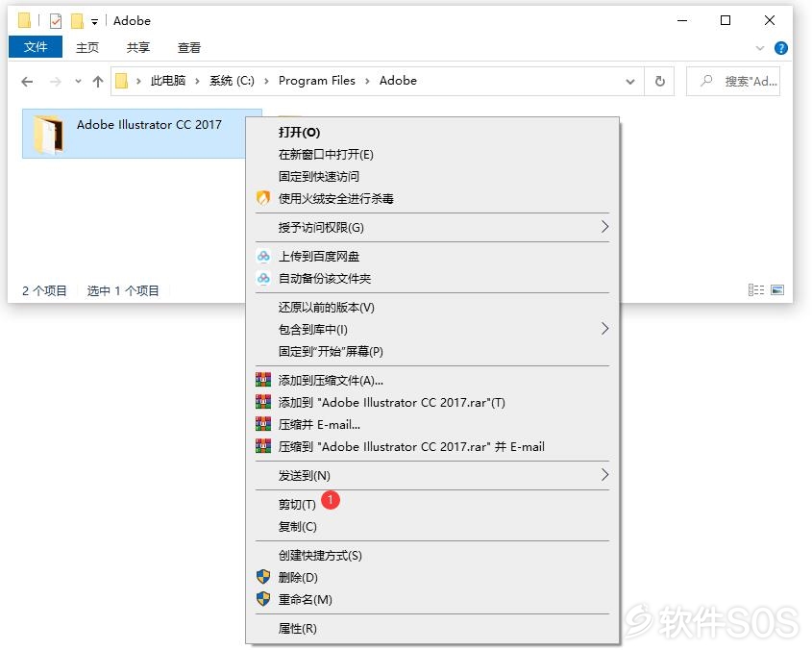Expand chevron after Program Files in path

367,82
